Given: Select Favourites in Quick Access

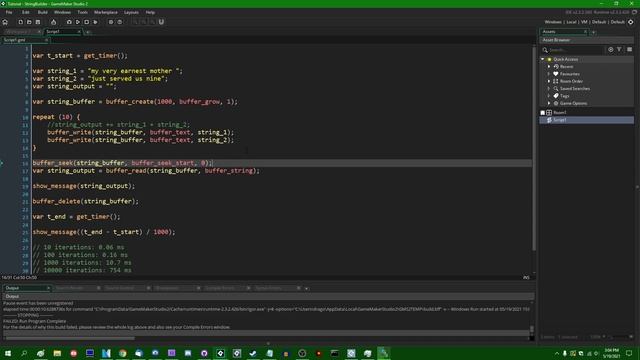Looking at the screenshot, I should 569,74.
